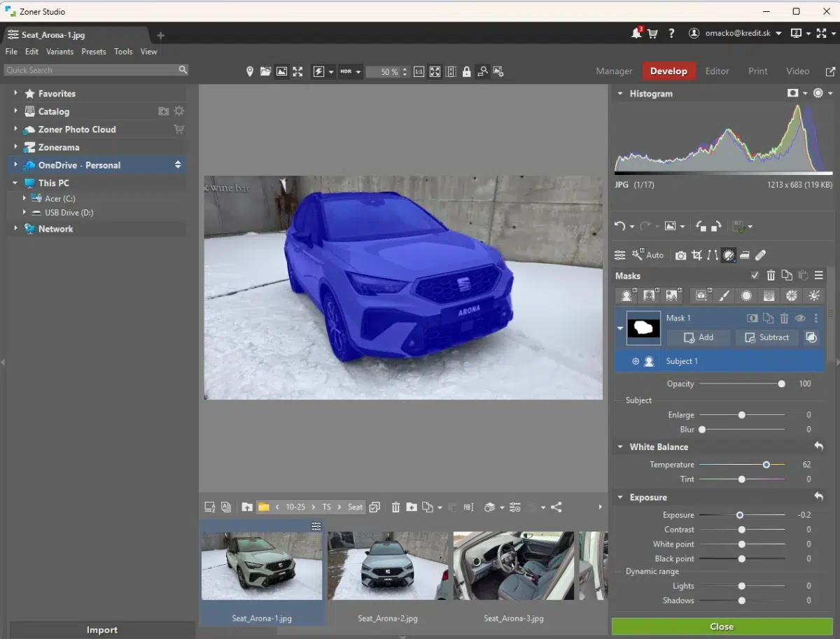Click the Temperature slider handle

[x=766, y=465]
